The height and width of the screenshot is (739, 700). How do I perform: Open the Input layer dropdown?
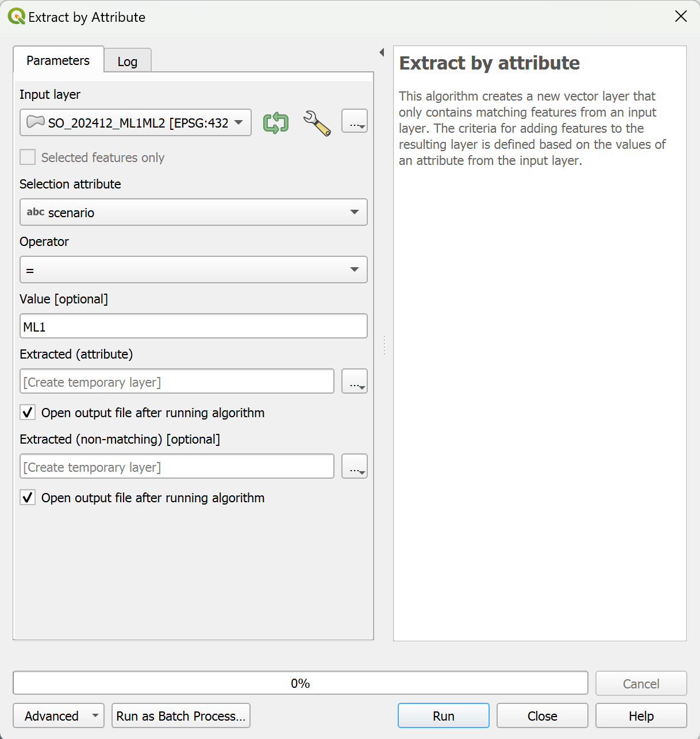pyautogui.click(x=136, y=123)
